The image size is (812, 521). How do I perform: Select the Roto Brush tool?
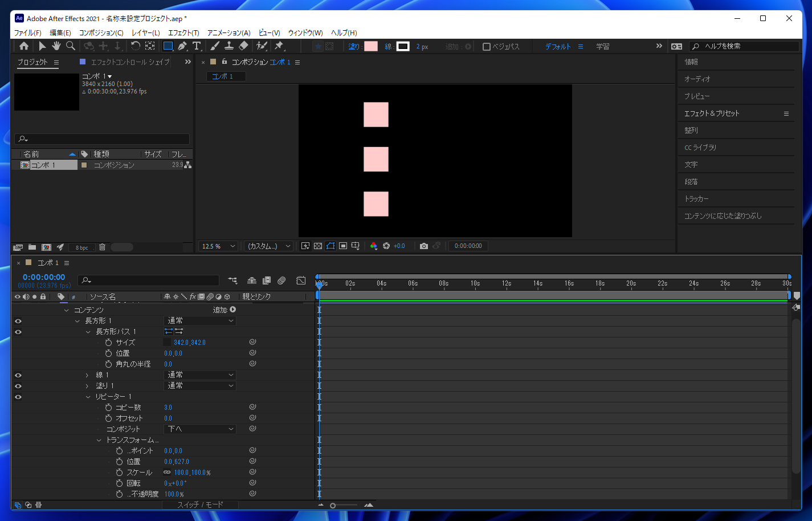pyautogui.click(x=262, y=46)
